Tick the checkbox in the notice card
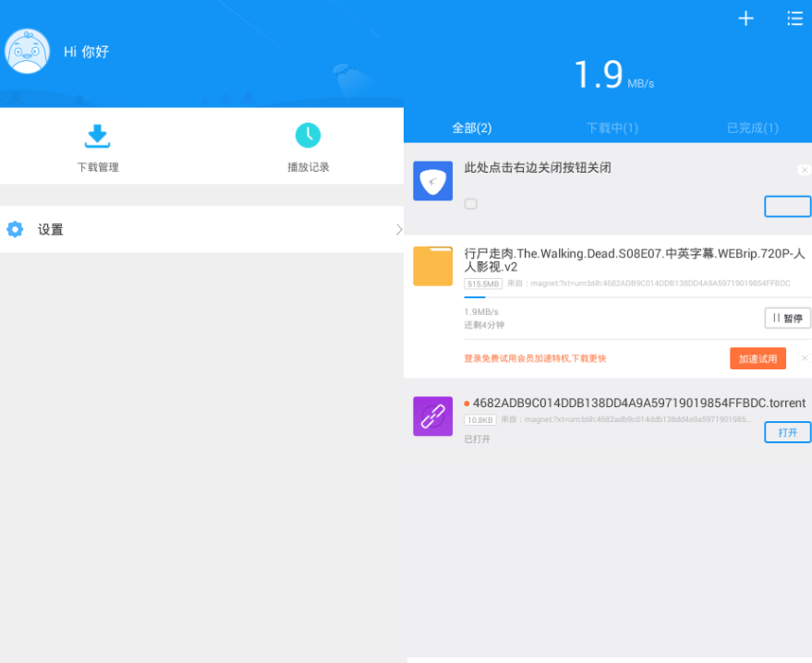This screenshot has width=812, height=663. point(471,203)
